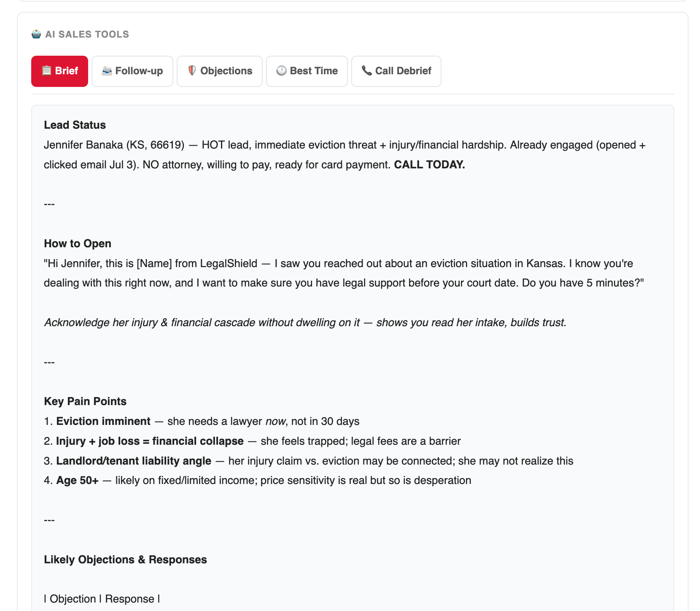The width and height of the screenshot is (700, 611).
Task: Open the Brief tab
Action: (x=59, y=71)
